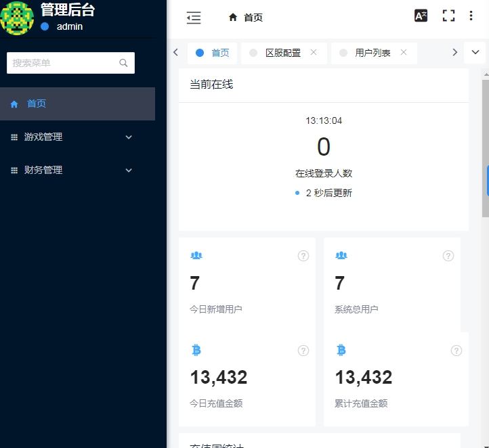Click help icon on 今日新增用户 card
Viewport: 489px width, 448px height.
pos(303,256)
